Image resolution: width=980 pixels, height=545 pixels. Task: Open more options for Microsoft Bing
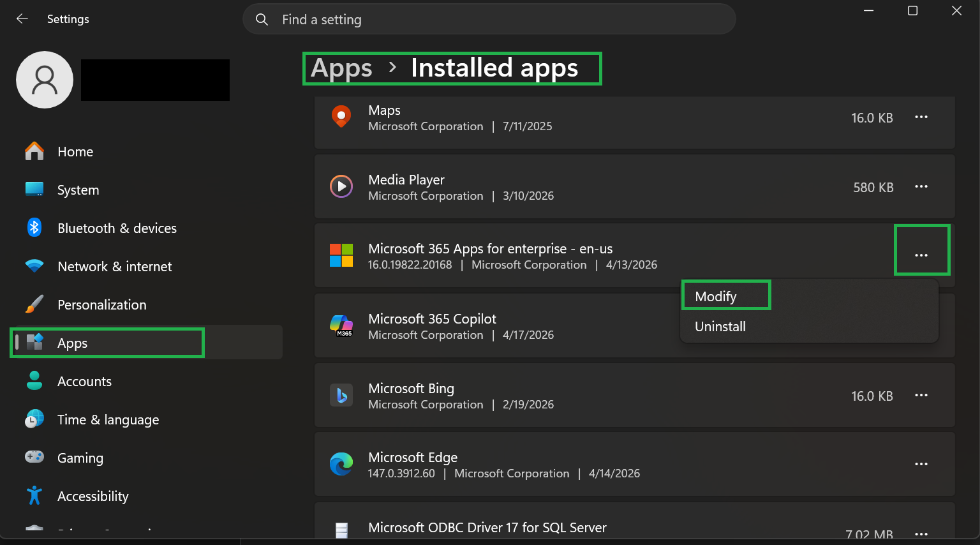pos(921,396)
